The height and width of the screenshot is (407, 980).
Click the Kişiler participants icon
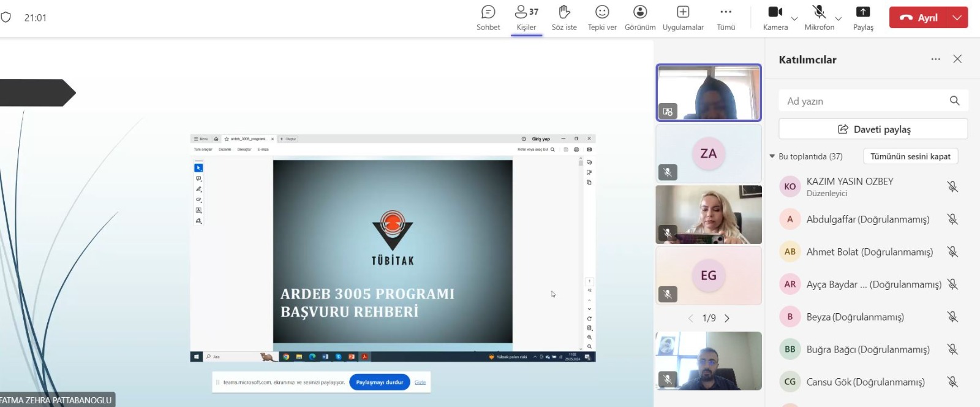(x=526, y=18)
